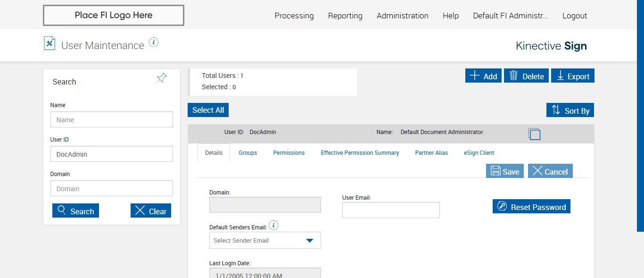Open the Sort By options

570,110
